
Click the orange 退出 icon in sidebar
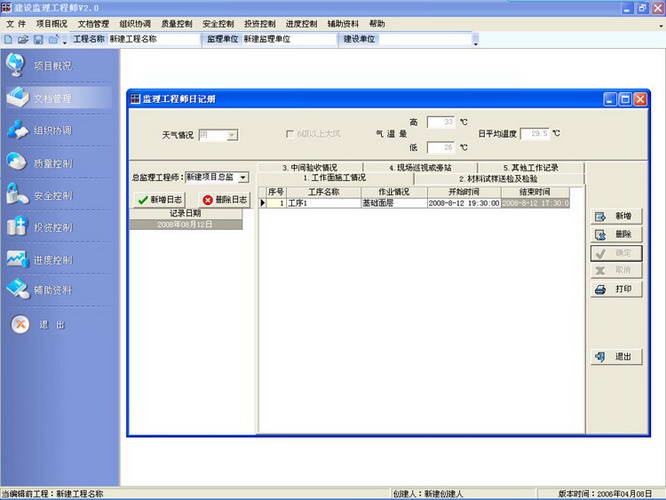point(20,325)
